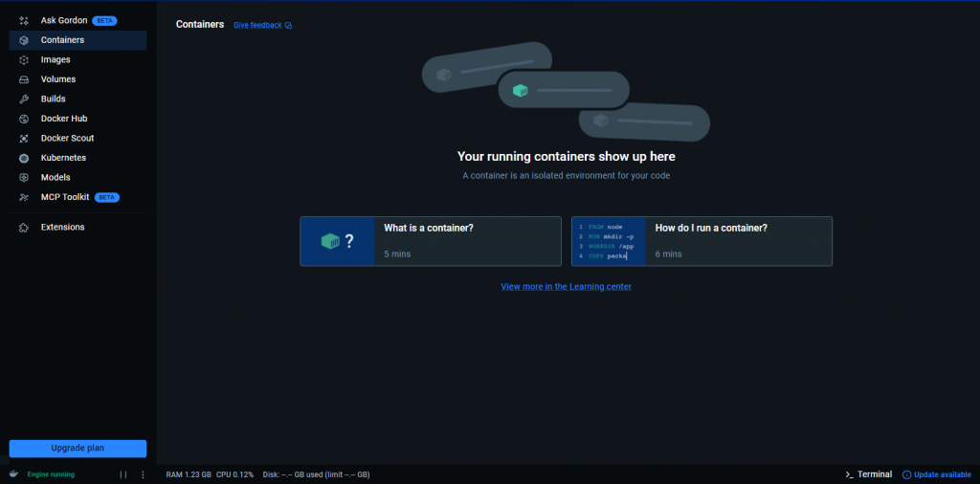
Task: Open the MCP Toolkit section
Action: click(78, 197)
